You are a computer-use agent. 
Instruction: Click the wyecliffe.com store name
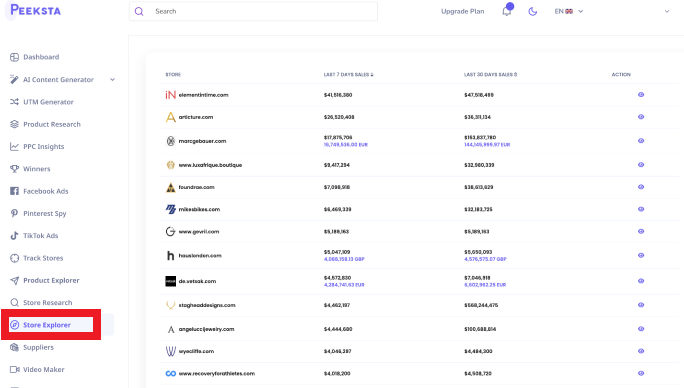pos(196,351)
